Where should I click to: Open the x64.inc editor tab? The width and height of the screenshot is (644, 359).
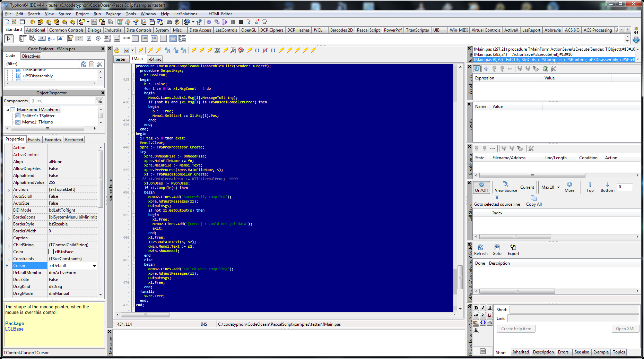tap(155, 59)
